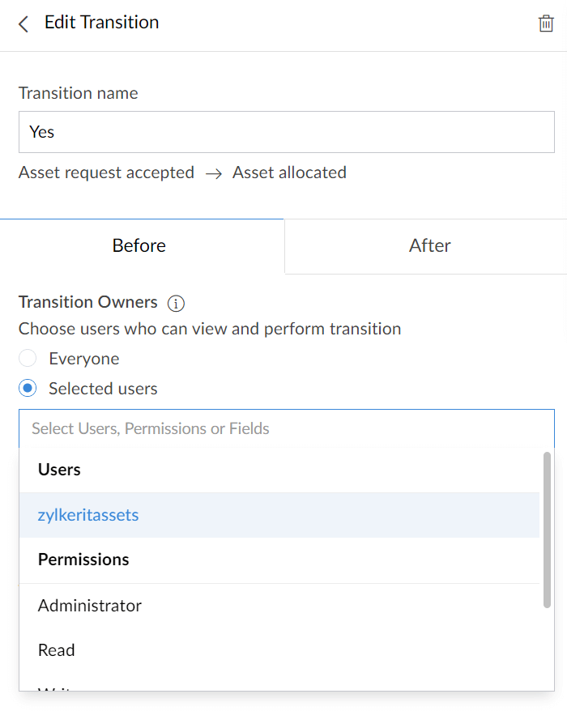The width and height of the screenshot is (567, 728).
Task: Click the Transition name text field
Action: (287, 132)
